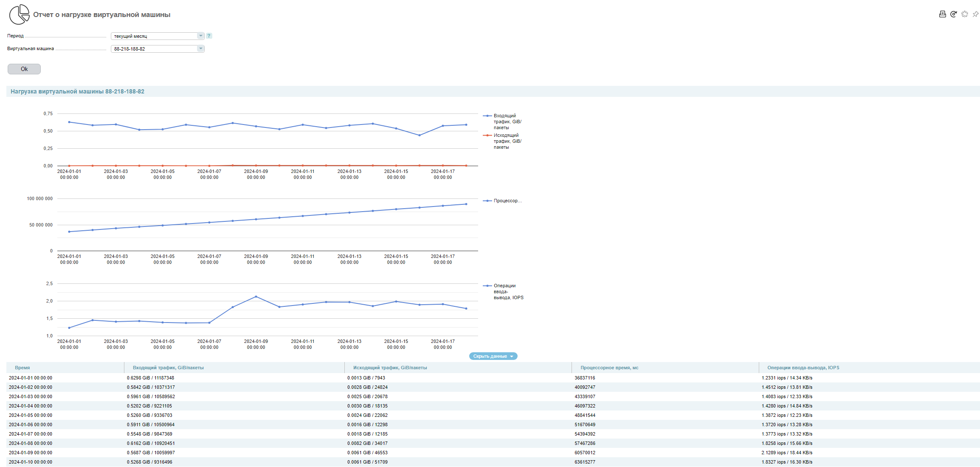980x467 pixels.
Task: Click IOPS cell 1.2331 iops / 14.34 KB/s
Action: point(787,378)
